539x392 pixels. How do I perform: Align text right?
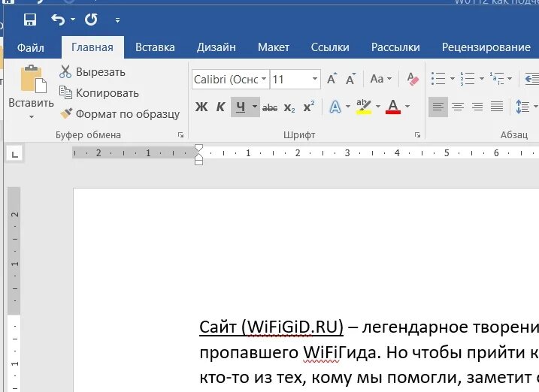pos(477,107)
